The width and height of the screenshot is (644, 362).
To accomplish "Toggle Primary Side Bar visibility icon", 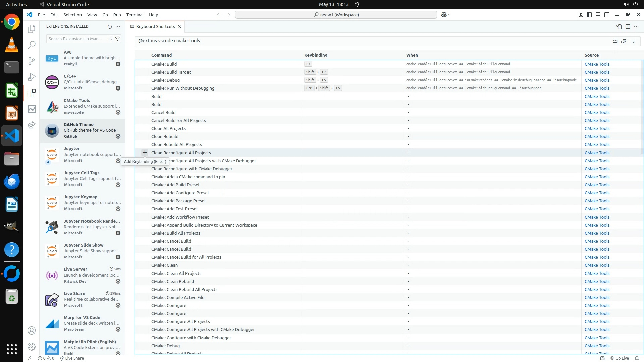I will coord(589,15).
